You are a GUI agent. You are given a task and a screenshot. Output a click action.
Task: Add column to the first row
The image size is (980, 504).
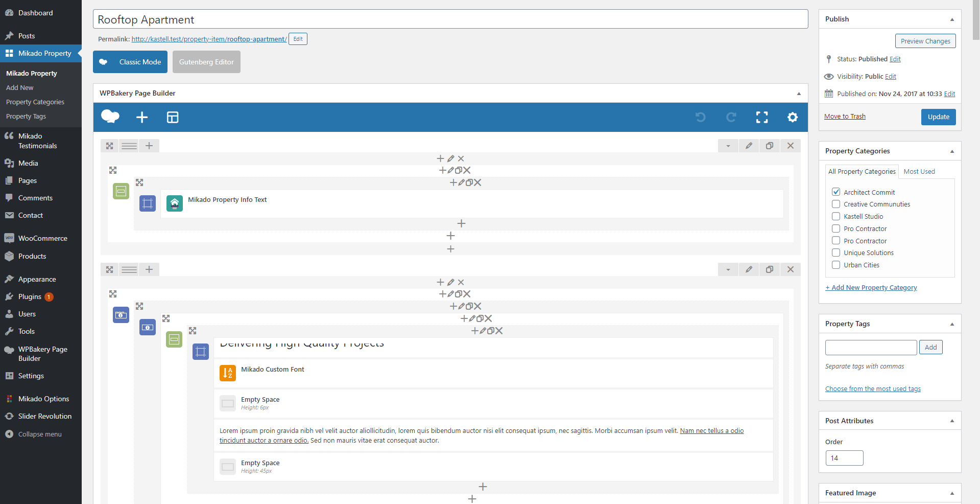149,146
